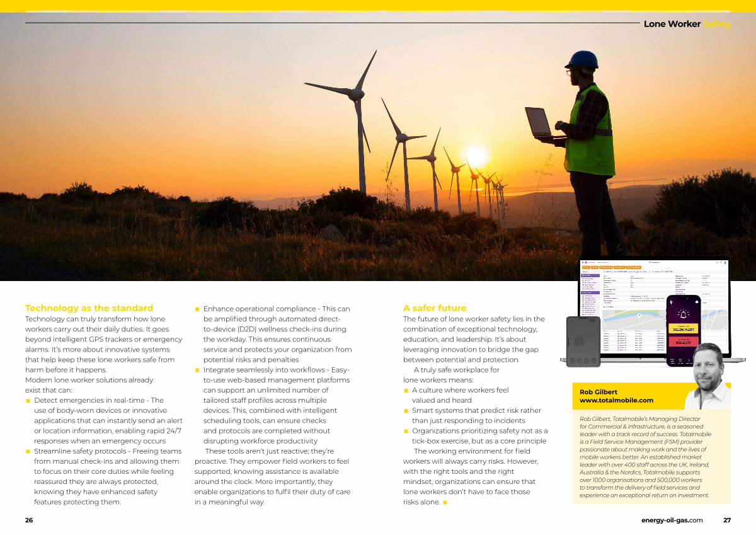Click the orange map pin on the laptop map
Viewport: 756px width, 535px height.
click(638, 314)
